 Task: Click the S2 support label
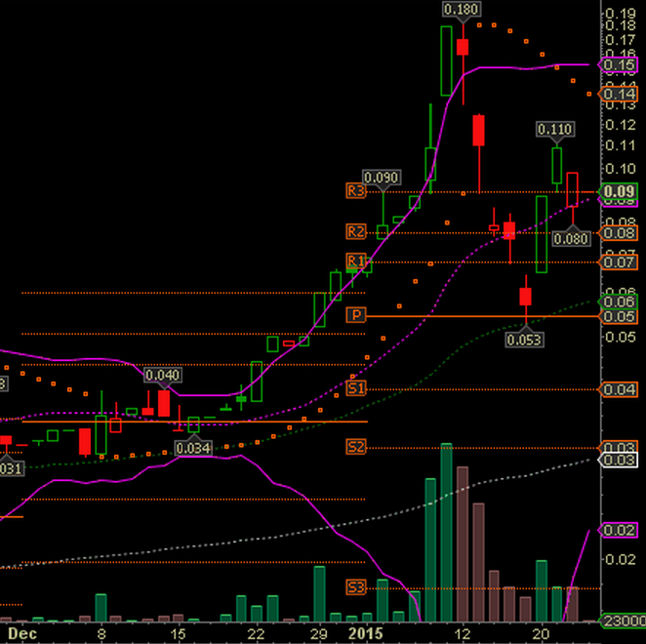pos(356,447)
